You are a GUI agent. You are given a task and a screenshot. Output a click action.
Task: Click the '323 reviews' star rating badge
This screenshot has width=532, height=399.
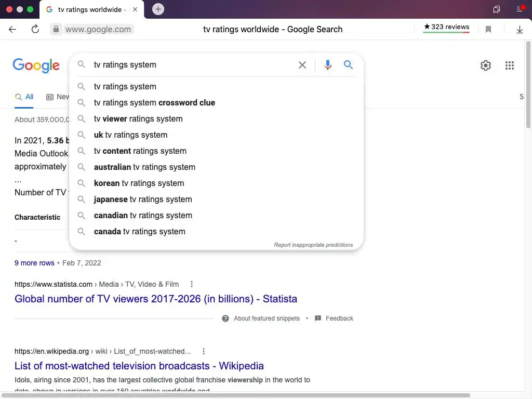pyautogui.click(x=446, y=27)
